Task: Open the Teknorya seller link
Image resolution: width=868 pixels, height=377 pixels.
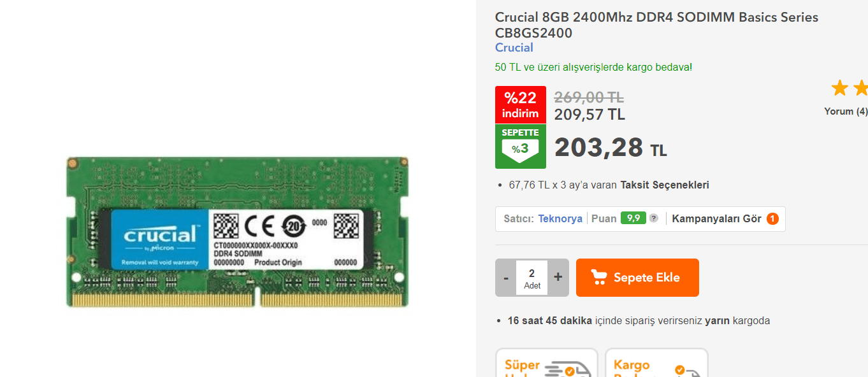Action: tap(560, 218)
